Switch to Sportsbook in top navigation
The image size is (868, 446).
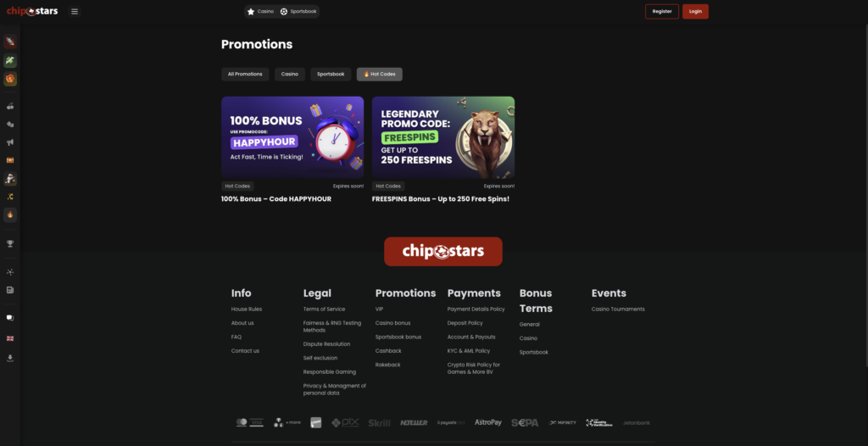coord(298,12)
